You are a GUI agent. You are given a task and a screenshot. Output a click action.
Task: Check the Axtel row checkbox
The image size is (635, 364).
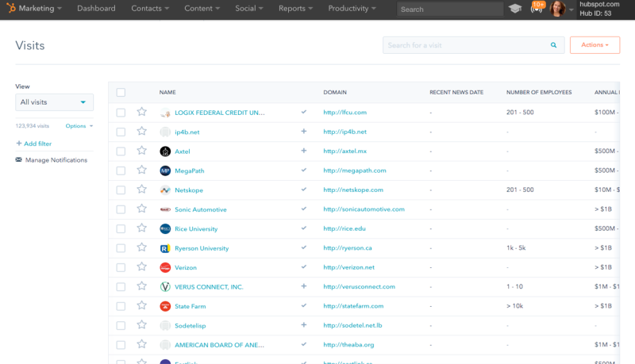point(121,151)
